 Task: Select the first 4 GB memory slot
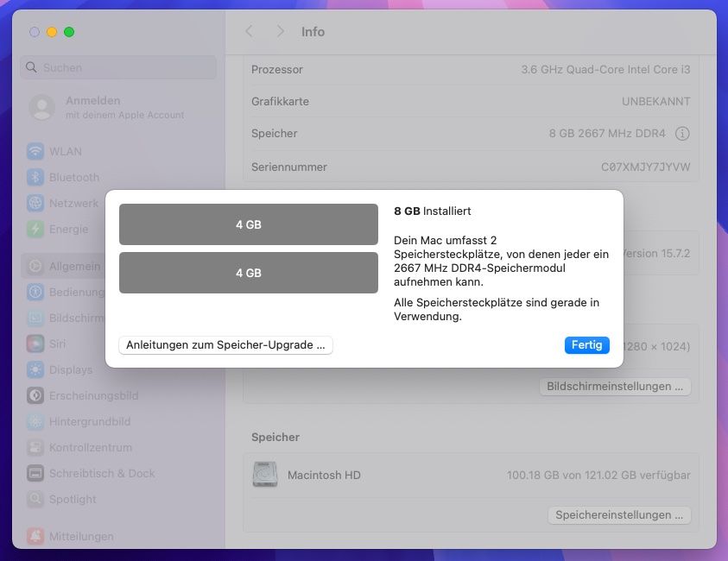click(x=249, y=224)
